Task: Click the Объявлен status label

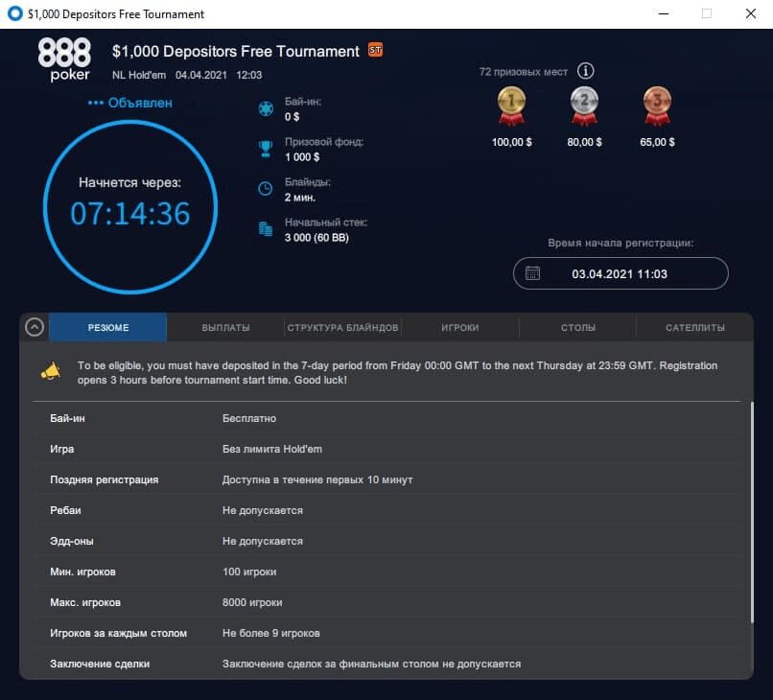Action: click(x=140, y=103)
